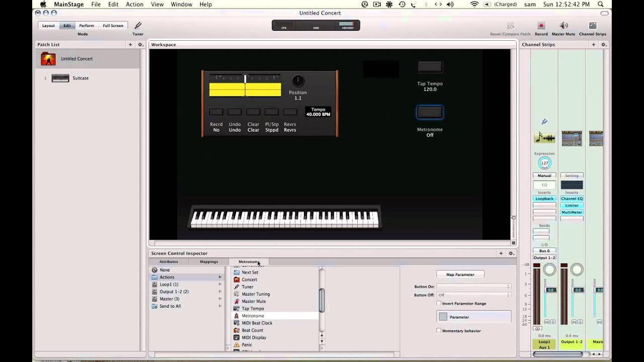Select the Untitled Concert icon in Patch List

[x=48, y=59]
